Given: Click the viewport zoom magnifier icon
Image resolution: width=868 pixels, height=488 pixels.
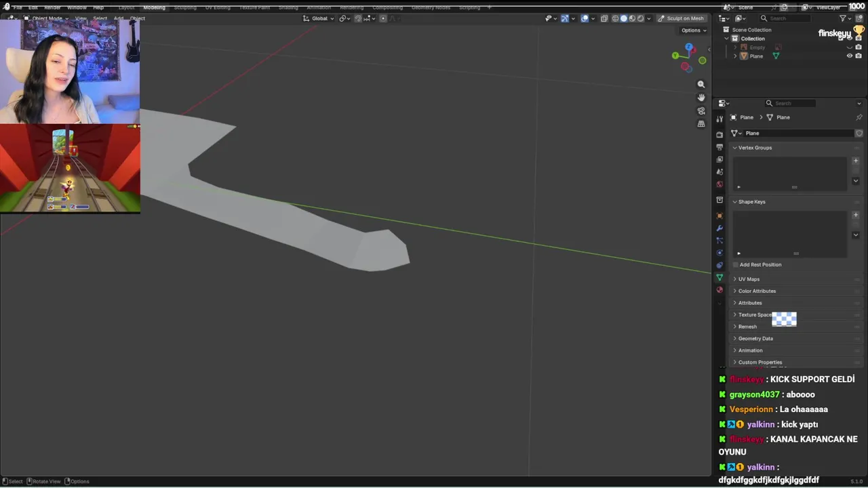Looking at the screenshot, I should (701, 84).
